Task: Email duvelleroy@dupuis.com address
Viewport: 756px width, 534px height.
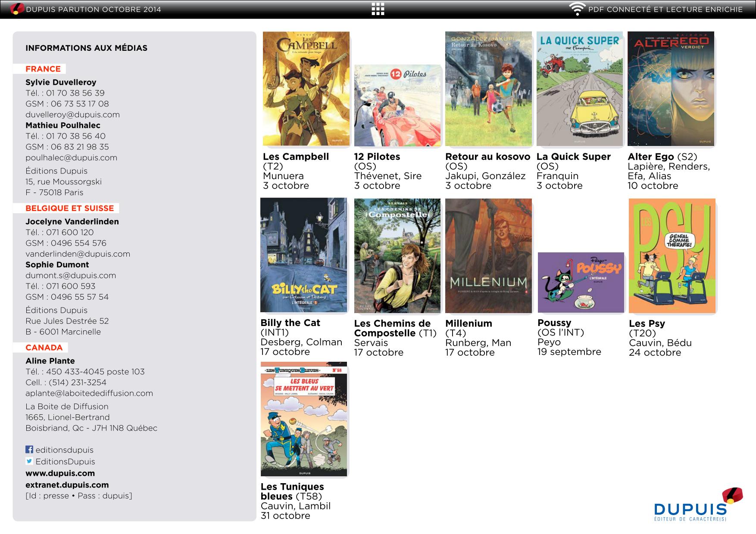Action: coord(72,115)
